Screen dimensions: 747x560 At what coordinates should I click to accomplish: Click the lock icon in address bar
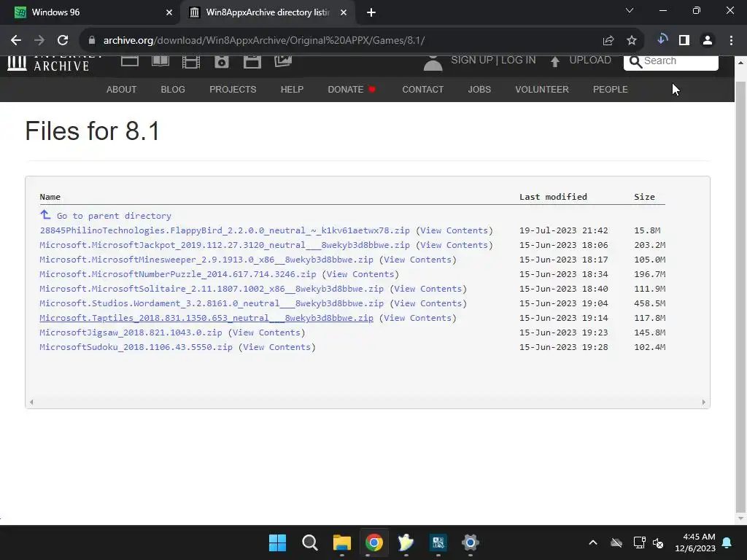pyautogui.click(x=92, y=41)
